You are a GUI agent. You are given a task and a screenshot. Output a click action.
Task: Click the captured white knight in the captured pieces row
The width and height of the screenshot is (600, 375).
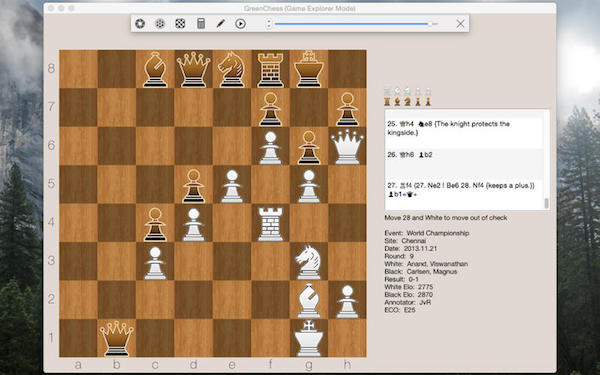click(x=408, y=91)
